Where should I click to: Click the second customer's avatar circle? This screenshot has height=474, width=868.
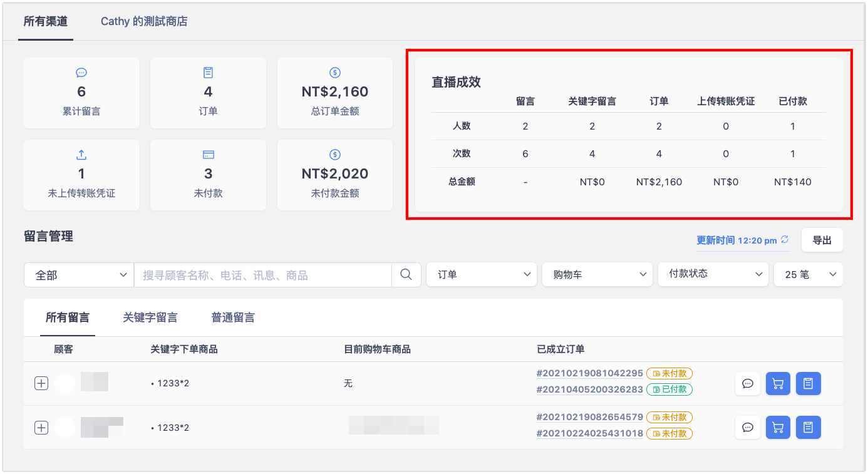65,427
